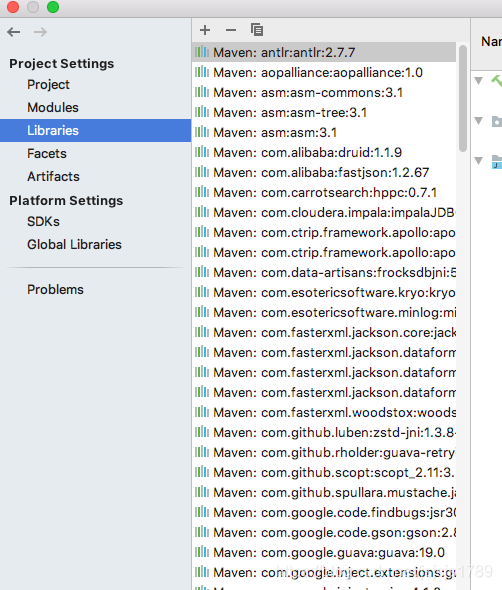The height and width of the screenshot is (590, 502).
Task: Open Facets settings page
Action: [x=47, y=154]
